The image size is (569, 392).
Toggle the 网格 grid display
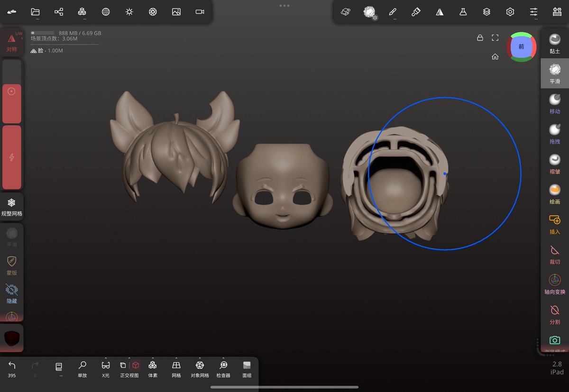[x=176, y=369]
